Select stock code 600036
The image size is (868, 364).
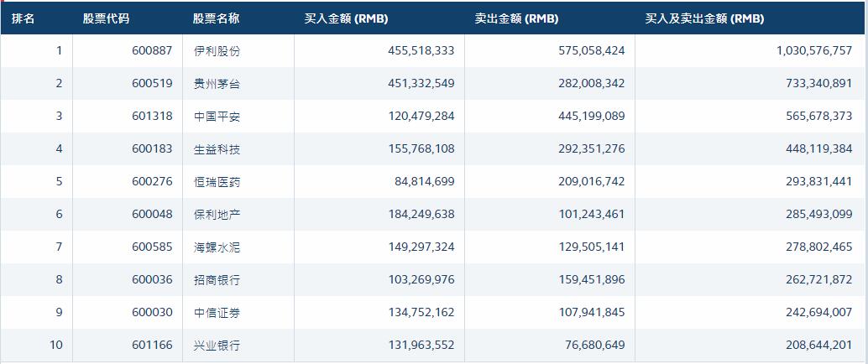coord(152,279)
